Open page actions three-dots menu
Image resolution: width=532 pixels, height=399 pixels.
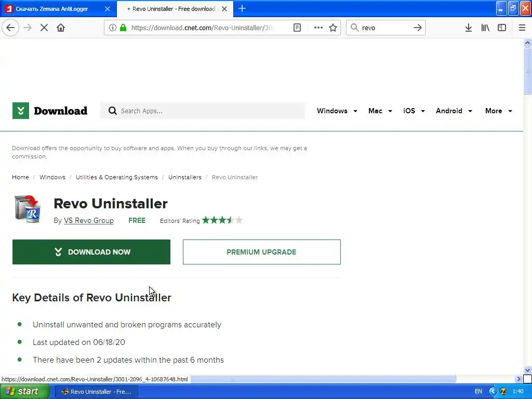(318, 28)
